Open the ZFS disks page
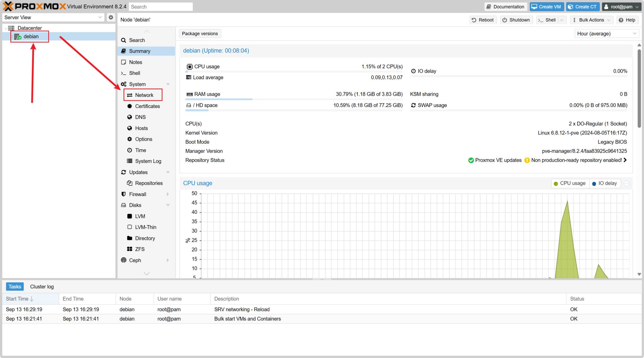The height and width of the screenshot is (358, 644). point(140,249)
